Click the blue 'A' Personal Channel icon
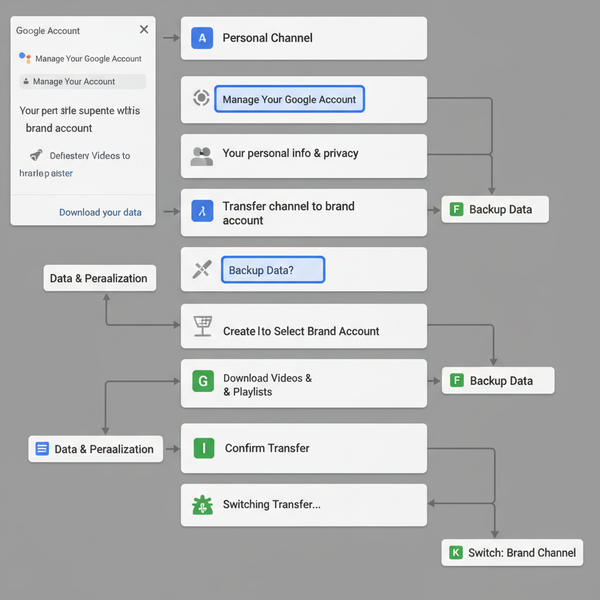 point(202,38)
